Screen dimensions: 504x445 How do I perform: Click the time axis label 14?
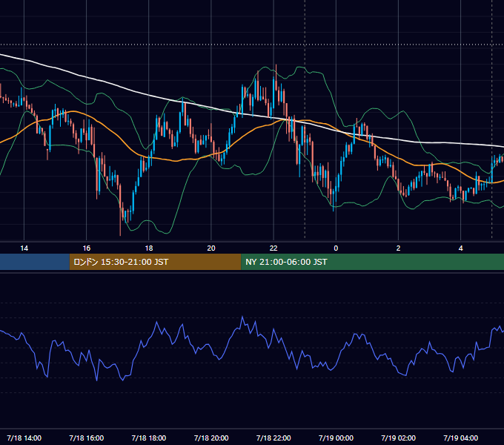click(24, 248)
